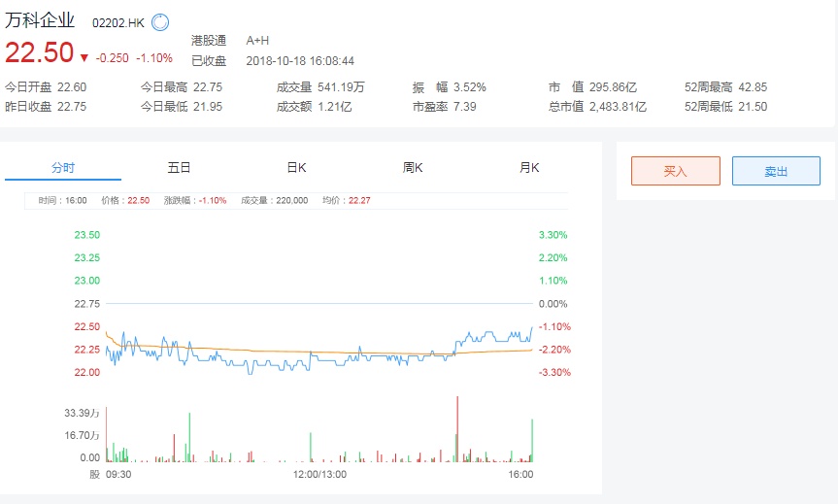838x504 pixels.
Task: Switch to the 分时 chart tab
Action: pos(63,168)
